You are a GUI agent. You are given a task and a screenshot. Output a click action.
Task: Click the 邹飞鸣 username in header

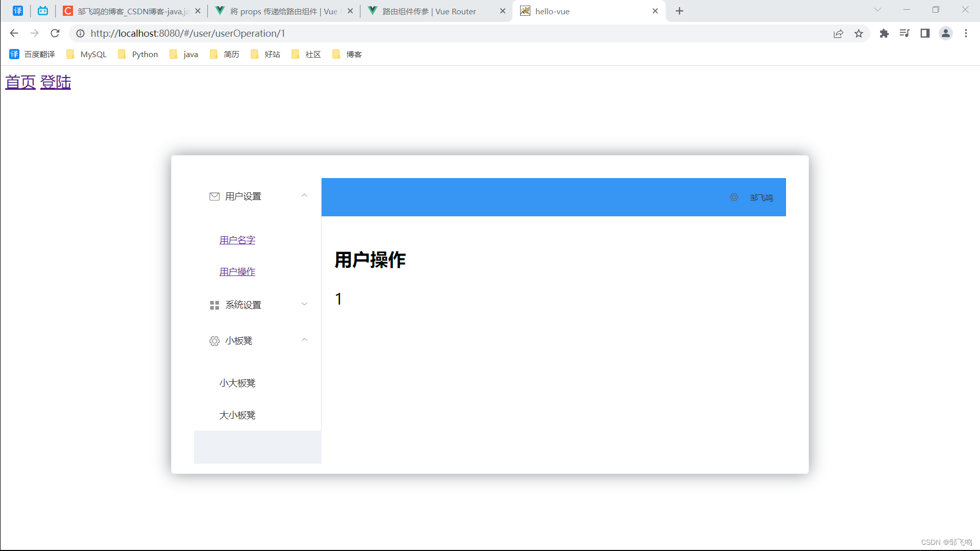coord(762,198)
